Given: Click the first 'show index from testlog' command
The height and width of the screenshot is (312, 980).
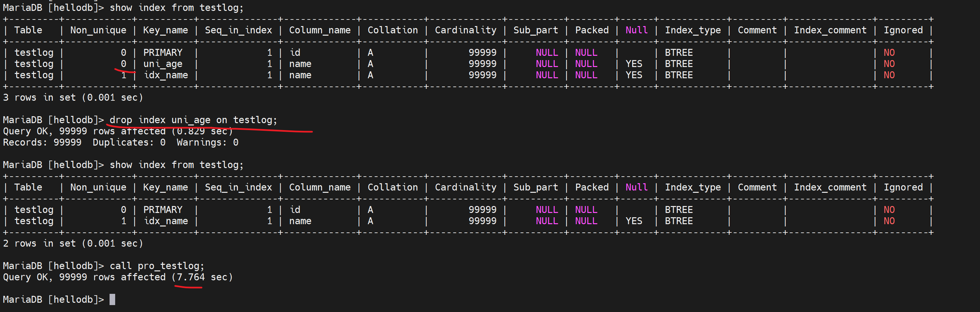Looking at the screenshot, I should tap(176, 8).
